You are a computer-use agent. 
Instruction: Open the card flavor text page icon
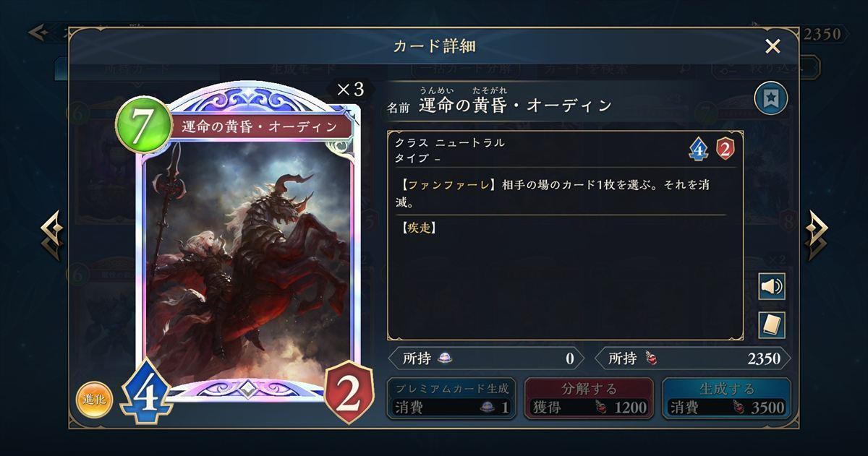coord(772,325)
